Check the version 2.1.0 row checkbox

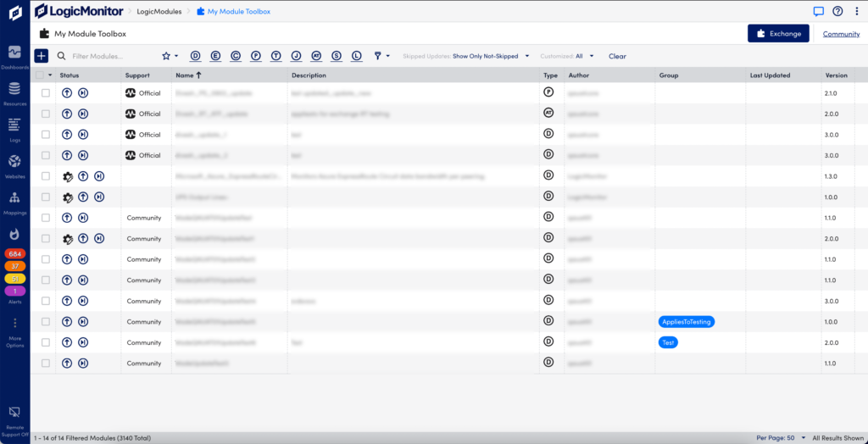click(46, 93)
